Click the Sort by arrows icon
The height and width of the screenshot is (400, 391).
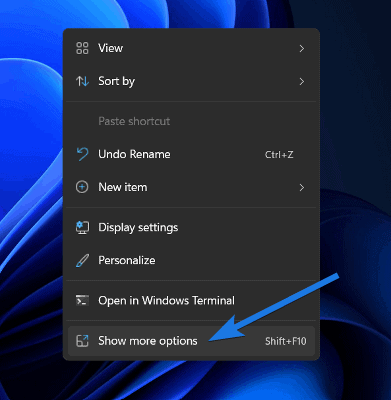pyautogui.click(x=82, y=81)
